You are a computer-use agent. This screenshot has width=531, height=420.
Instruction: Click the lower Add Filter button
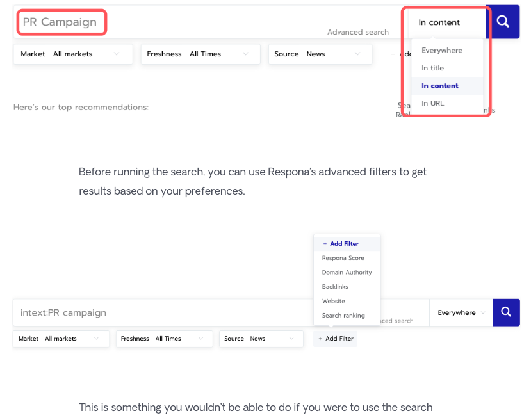tap(336, 339)
